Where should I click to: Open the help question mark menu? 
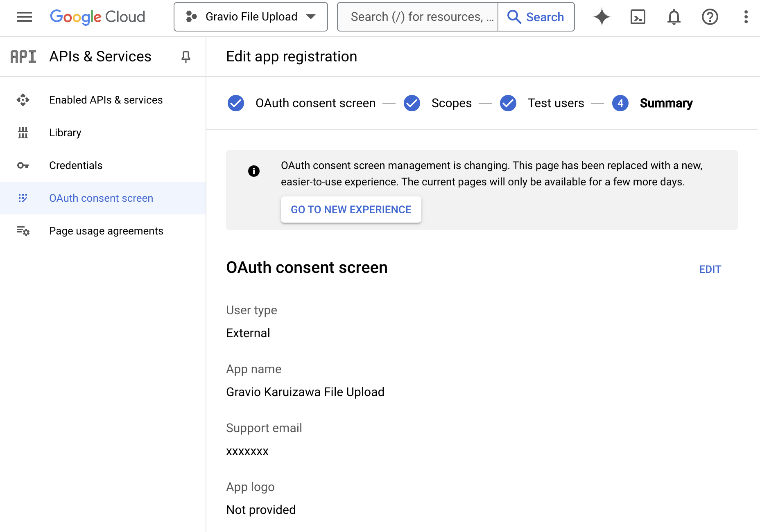coord(710,17)
